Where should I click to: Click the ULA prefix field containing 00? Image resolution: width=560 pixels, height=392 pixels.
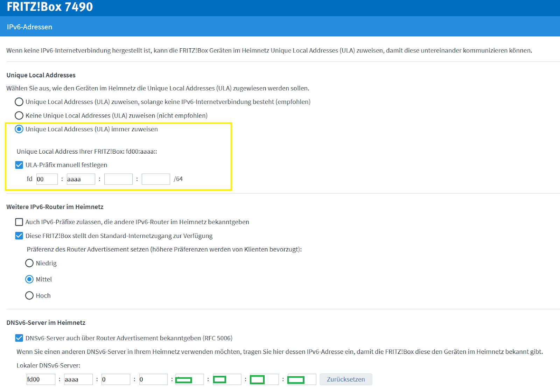point(47,179)
